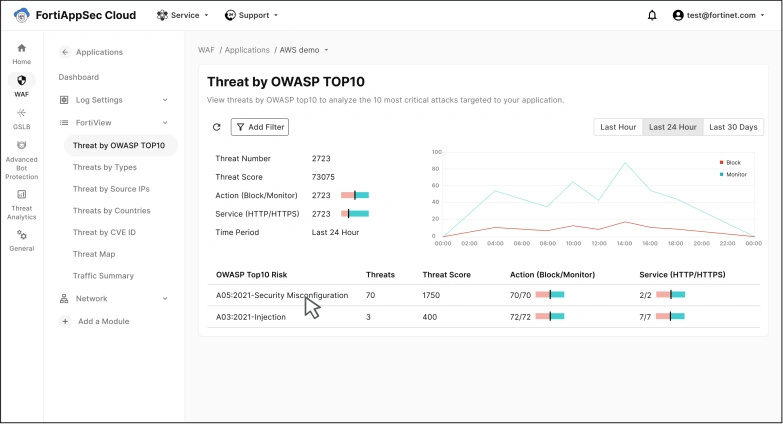Click the back arrow next to Applications
Screen dimensions: 783x425
click(x=65, y=52)
